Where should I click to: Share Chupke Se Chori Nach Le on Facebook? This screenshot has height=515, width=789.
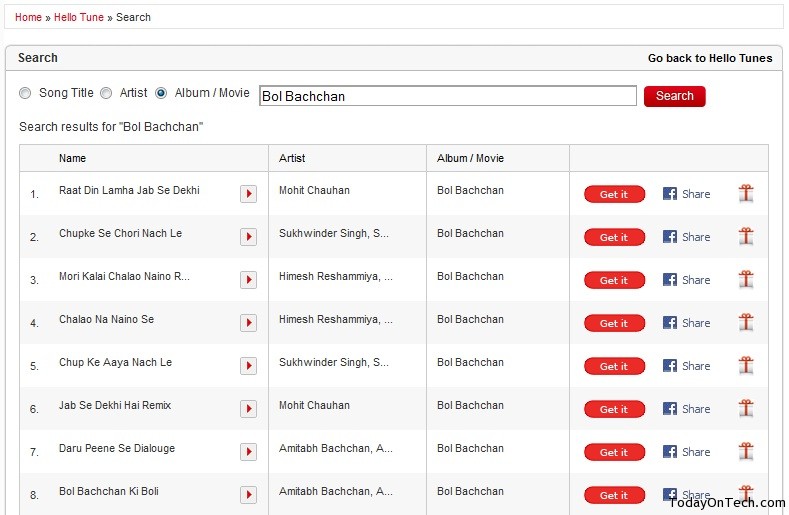(x=686, y=237)
